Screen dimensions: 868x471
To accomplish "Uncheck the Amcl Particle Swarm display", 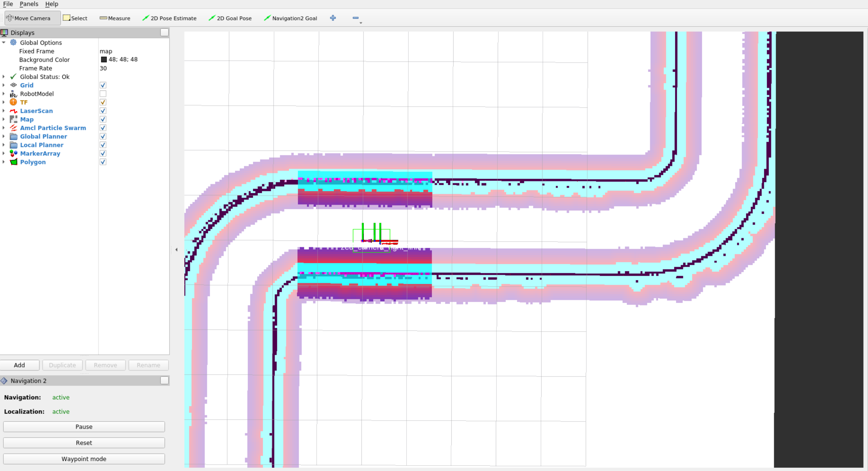I will [103, 128].
